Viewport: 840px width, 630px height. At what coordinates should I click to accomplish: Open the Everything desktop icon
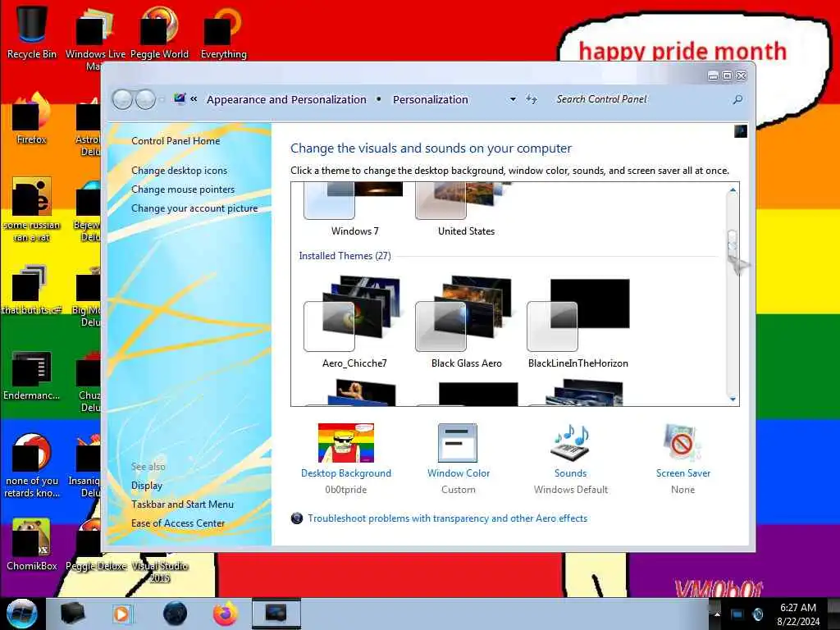223,32
